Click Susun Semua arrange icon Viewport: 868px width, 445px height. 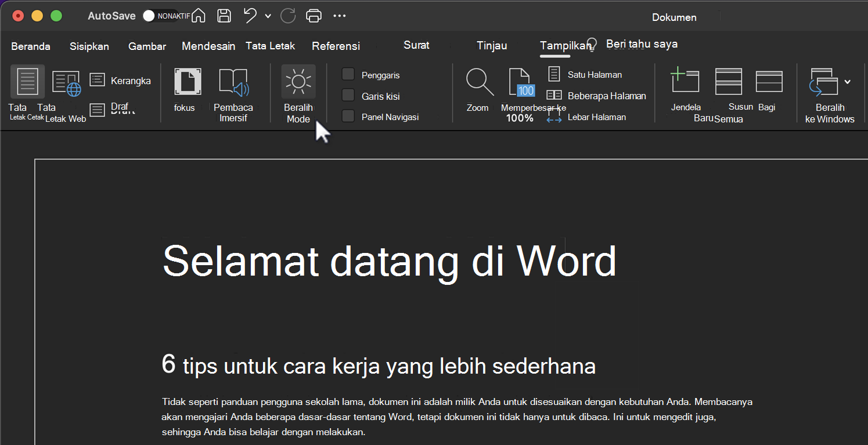coord(728,81)
